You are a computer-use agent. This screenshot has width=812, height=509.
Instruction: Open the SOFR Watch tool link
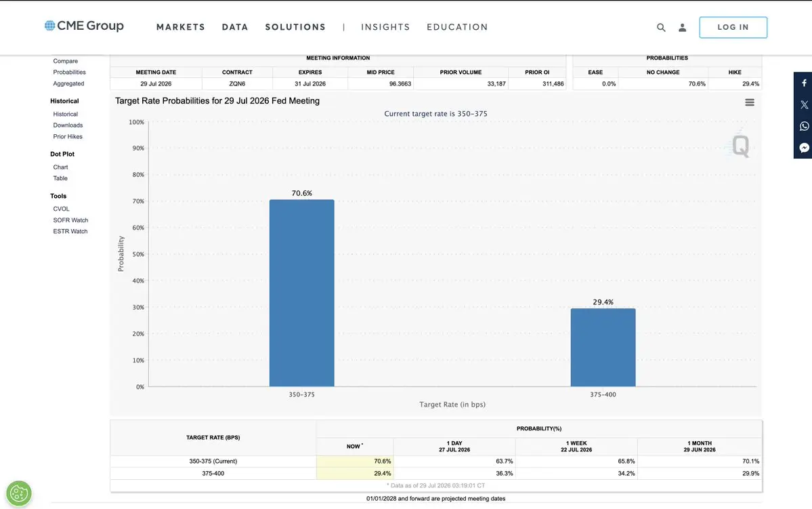70,220
